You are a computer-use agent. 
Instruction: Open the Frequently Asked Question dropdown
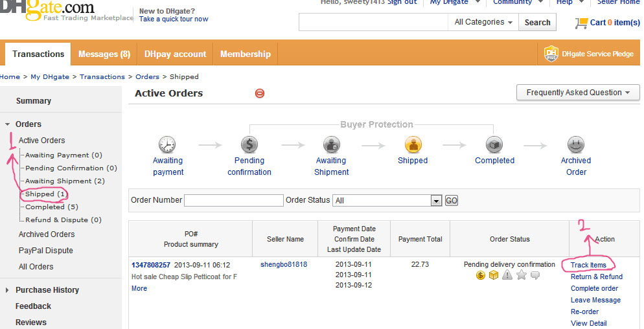577,93
